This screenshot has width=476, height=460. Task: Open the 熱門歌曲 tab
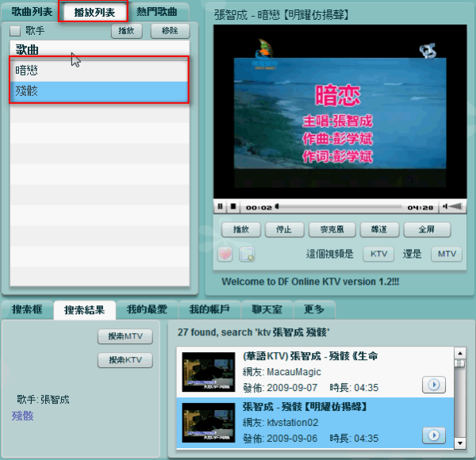pyautogui.click(x=156, y=12)
